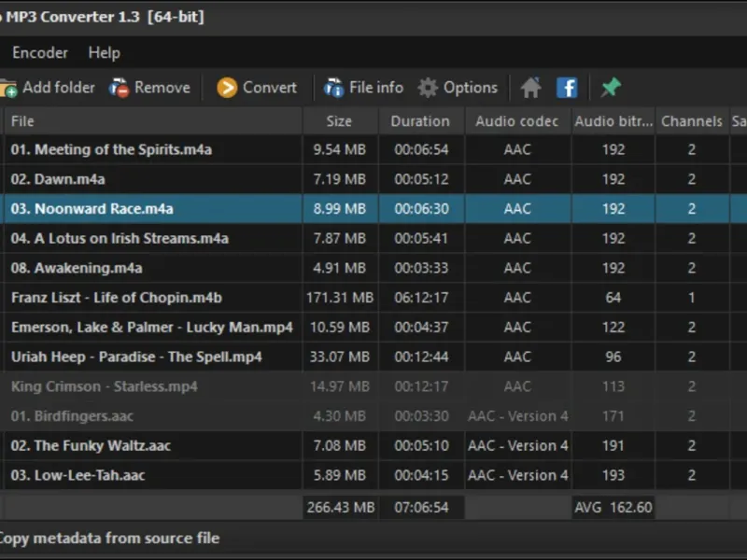This screenshot has width=747, height=560.
Task: Sort list by Audio codec header
Action: (517, 121)
